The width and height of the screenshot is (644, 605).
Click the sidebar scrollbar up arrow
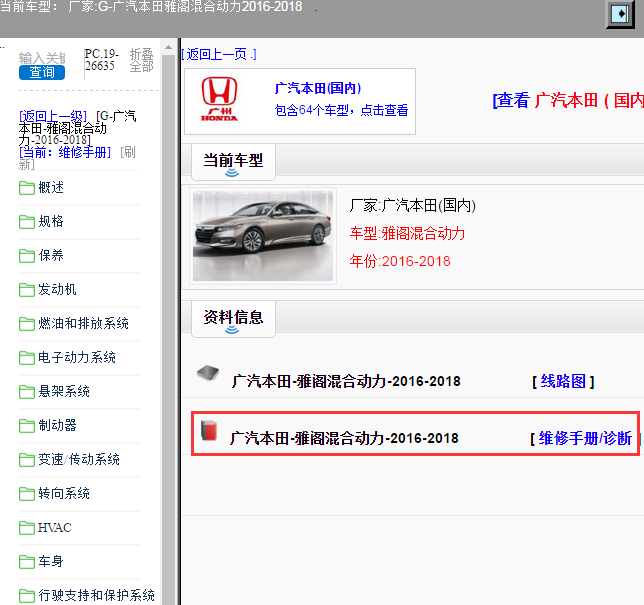(168, 47)
